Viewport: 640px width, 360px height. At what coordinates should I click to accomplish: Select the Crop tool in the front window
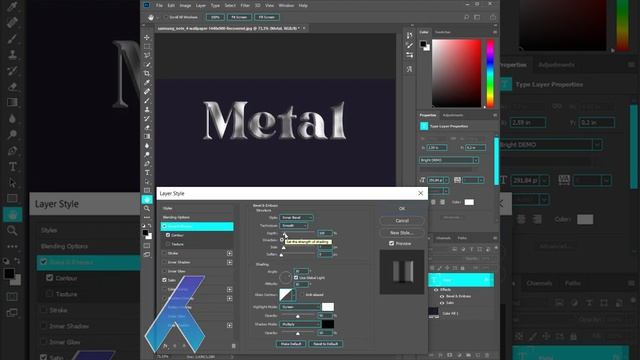[x=147, y=73]
